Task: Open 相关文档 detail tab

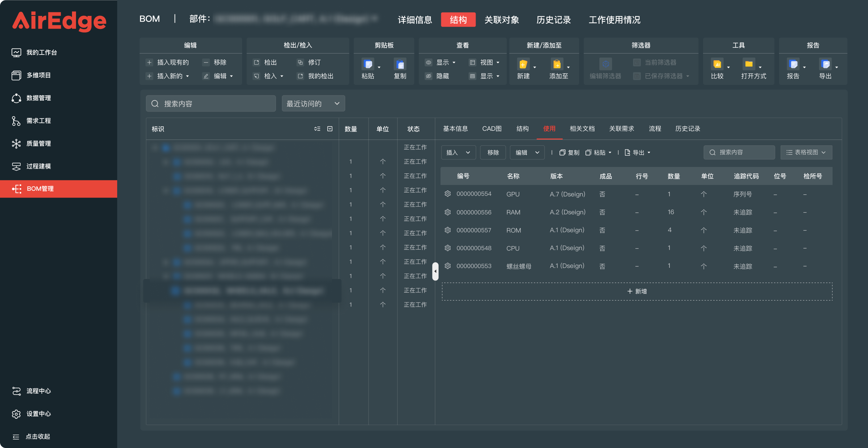Action: [x=582, y=129]
